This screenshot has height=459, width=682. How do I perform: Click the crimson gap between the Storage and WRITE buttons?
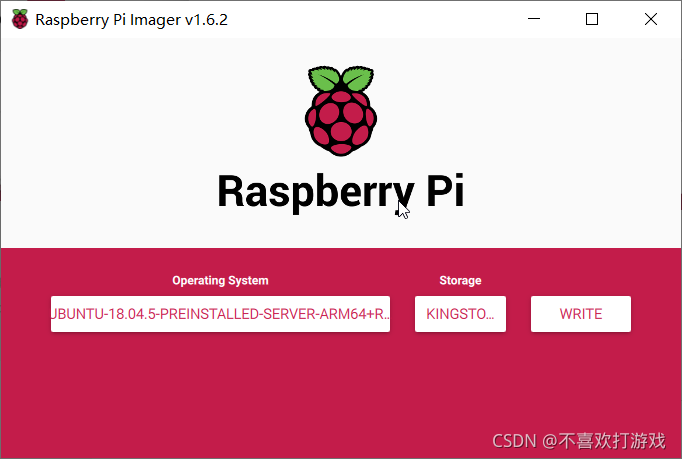point(518,314)
